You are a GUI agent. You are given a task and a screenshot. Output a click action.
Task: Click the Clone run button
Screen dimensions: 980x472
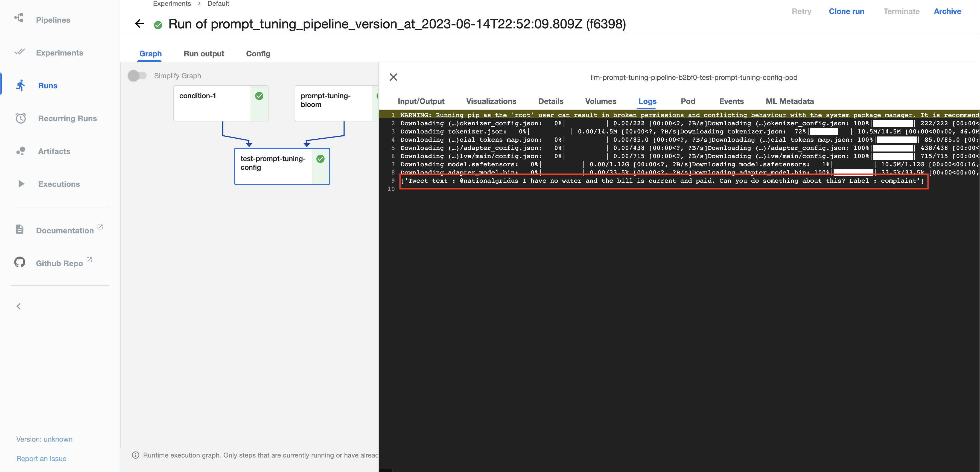tap(846, 11)
